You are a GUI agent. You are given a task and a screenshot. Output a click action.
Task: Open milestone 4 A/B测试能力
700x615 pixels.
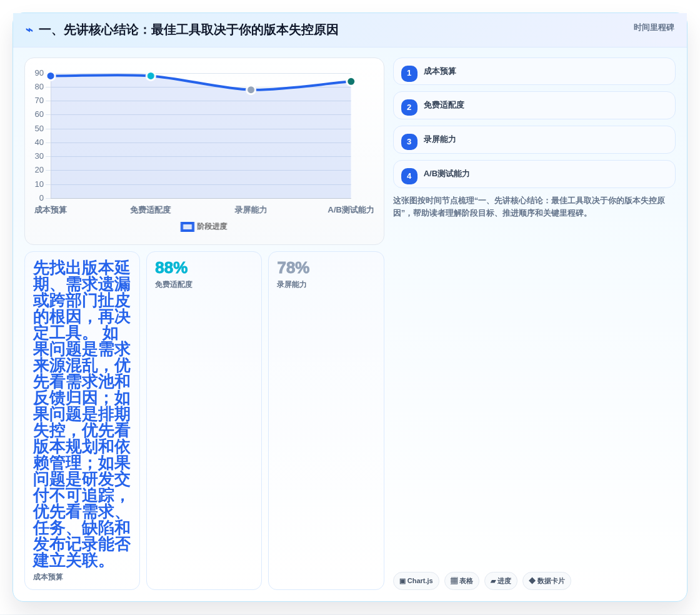[x=534, y=174]
